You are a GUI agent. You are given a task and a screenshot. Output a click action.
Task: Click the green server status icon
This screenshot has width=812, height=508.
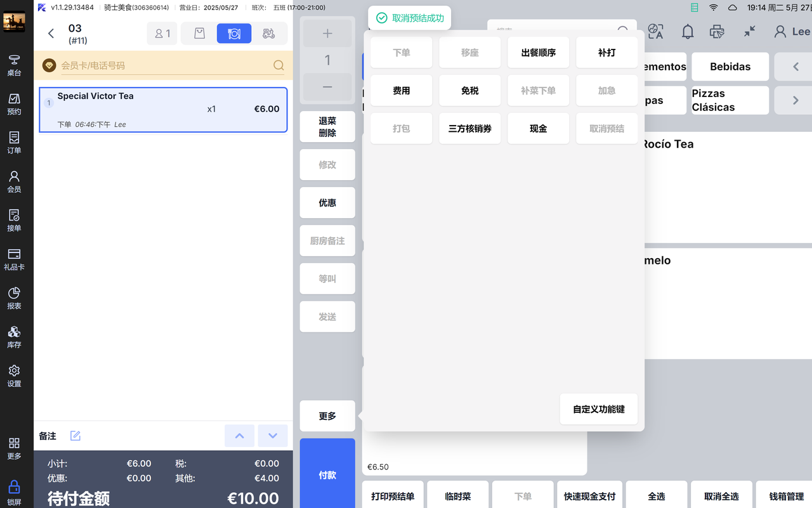pyautogui.click(x=695, y=8)
